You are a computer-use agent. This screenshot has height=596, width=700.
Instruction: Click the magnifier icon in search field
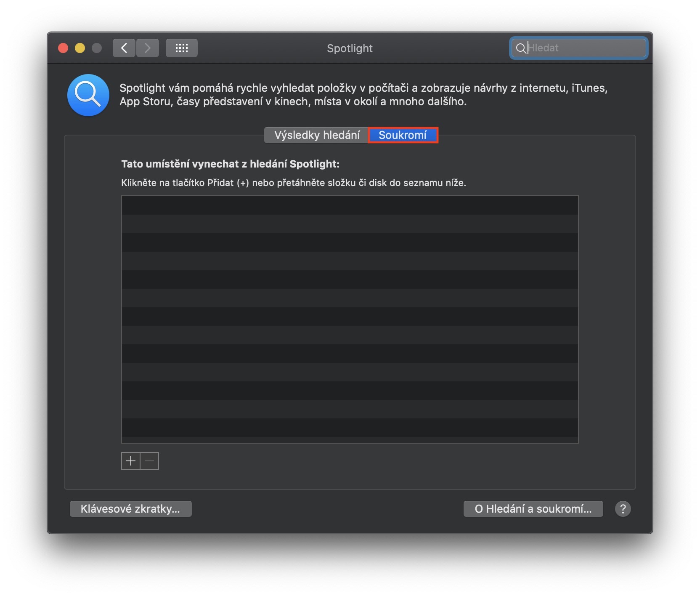pos(520,48)
